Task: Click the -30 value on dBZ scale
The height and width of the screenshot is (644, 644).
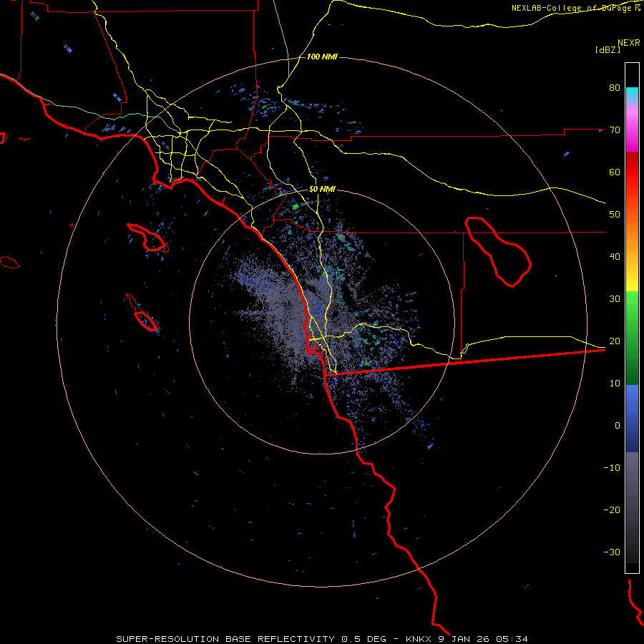Action: pyautogui.click(x=612, y=552)
